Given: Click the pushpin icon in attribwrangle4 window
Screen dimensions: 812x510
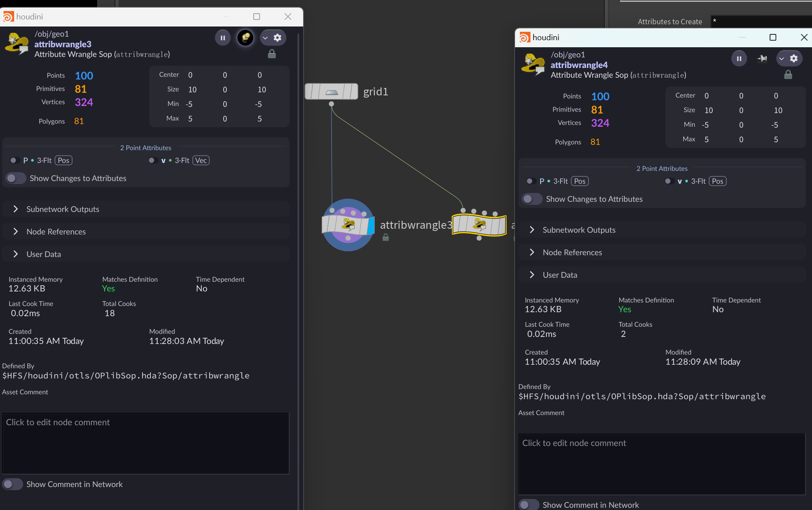Looking at the screenshot, I should (762, 59).
